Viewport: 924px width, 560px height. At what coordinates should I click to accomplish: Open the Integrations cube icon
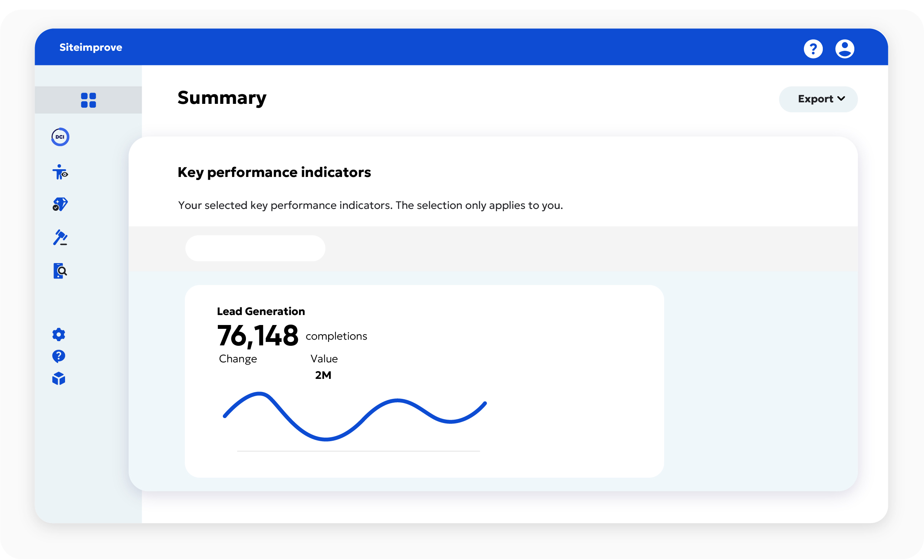tap(58, 379)
